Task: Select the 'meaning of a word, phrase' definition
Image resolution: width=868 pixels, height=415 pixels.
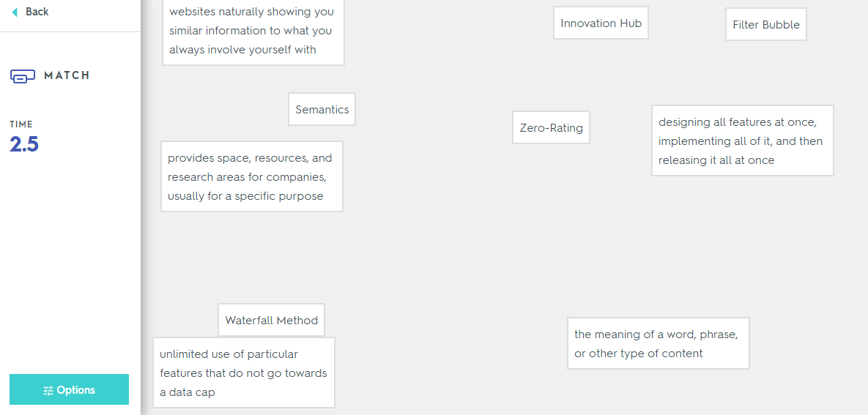Action: click(658, 343)
